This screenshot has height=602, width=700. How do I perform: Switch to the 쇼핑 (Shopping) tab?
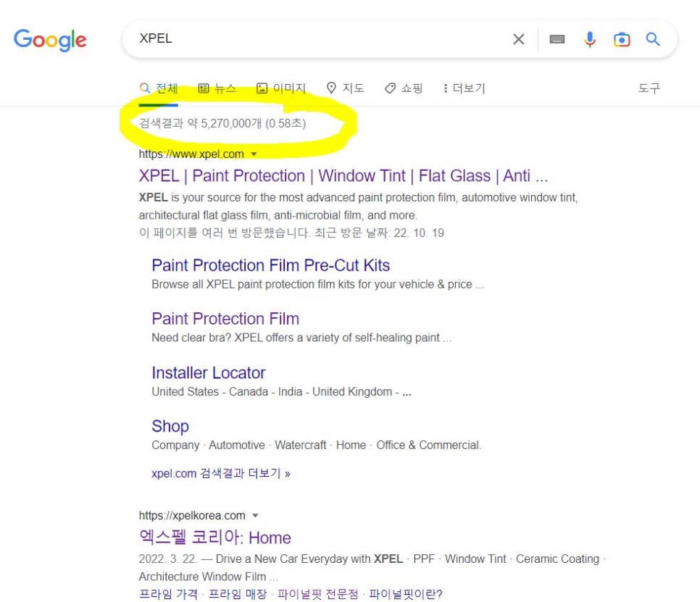pyautogui.click(x=404, y=88)
